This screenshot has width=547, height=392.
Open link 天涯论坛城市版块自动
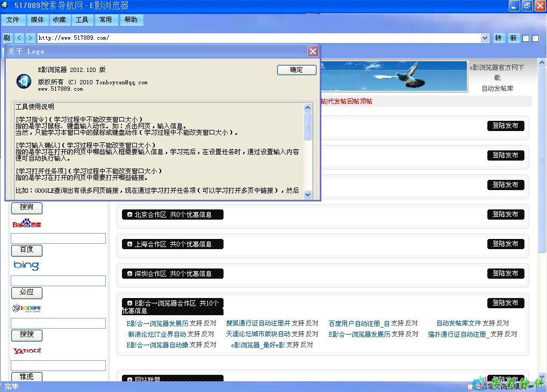(258, 334)
